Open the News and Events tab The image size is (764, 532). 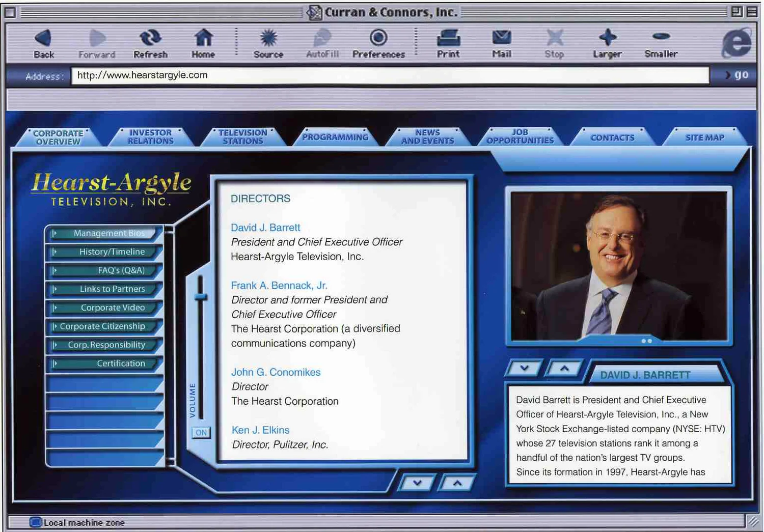[427, 137]
